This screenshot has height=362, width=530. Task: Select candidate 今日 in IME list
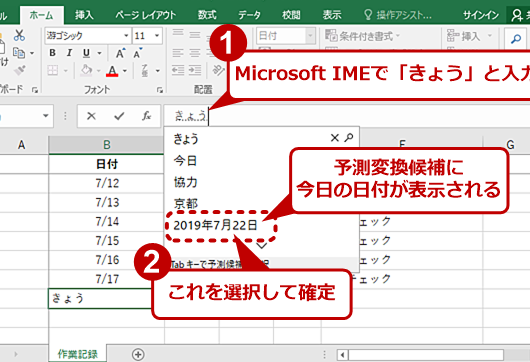(x=185, y=161)
